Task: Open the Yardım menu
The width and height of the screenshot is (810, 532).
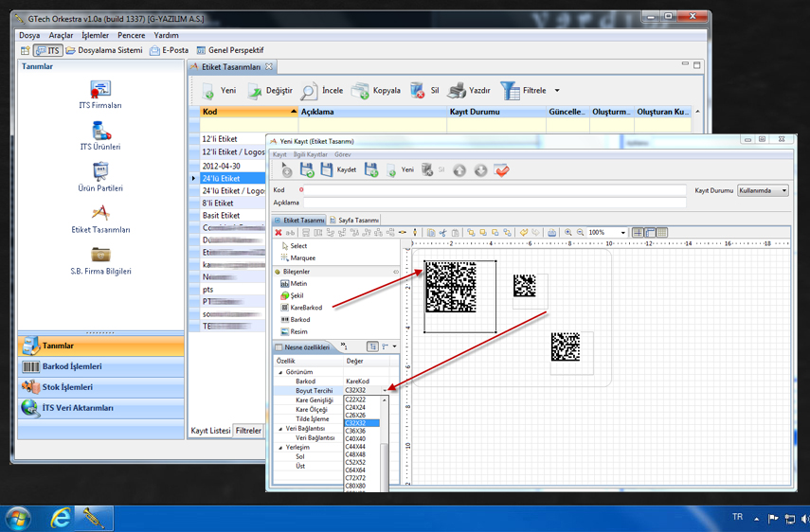Action: [166, 35]
